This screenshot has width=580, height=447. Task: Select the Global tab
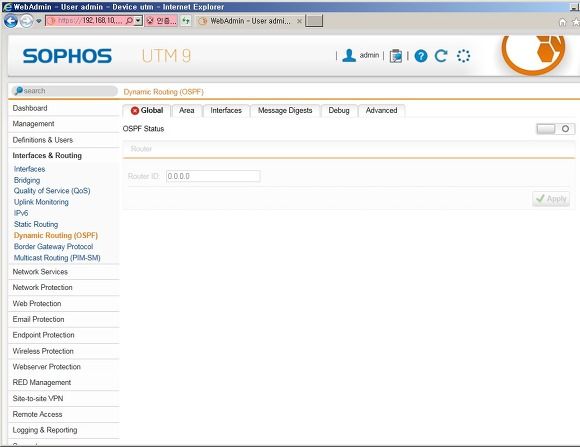tap(147, 110)
